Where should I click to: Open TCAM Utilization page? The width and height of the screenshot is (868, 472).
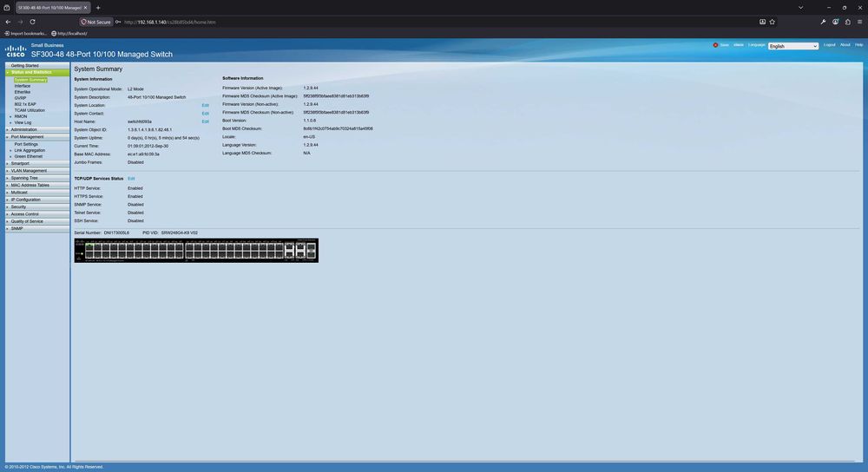click(x=30, y=110)
